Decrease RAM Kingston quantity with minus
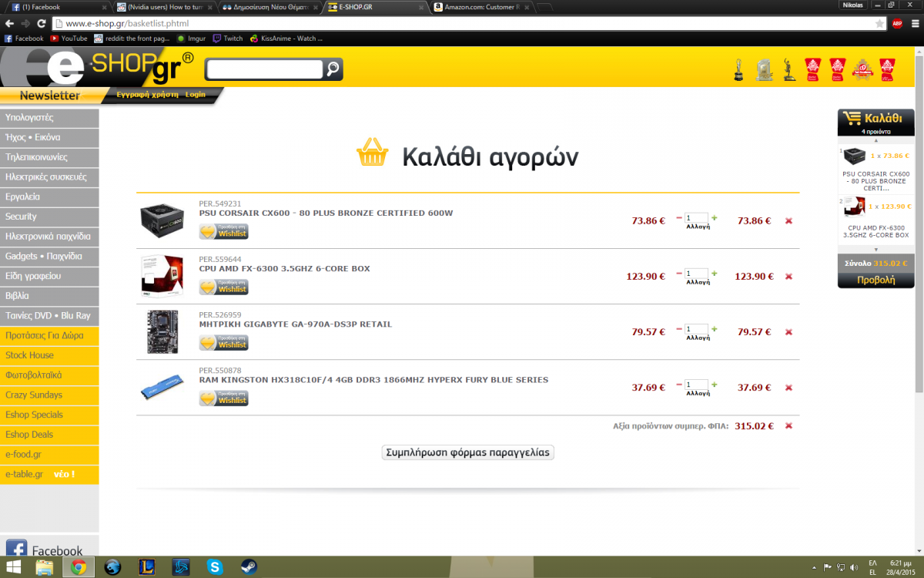Screen dimensions: 924x578 coord(679,385)
